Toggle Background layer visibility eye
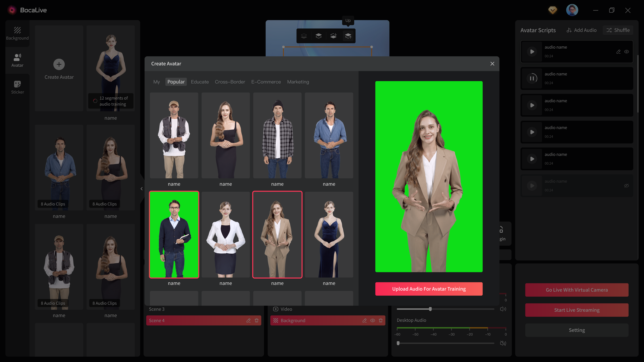The height and width of the screenshot is (362, 644). [372, 321]
